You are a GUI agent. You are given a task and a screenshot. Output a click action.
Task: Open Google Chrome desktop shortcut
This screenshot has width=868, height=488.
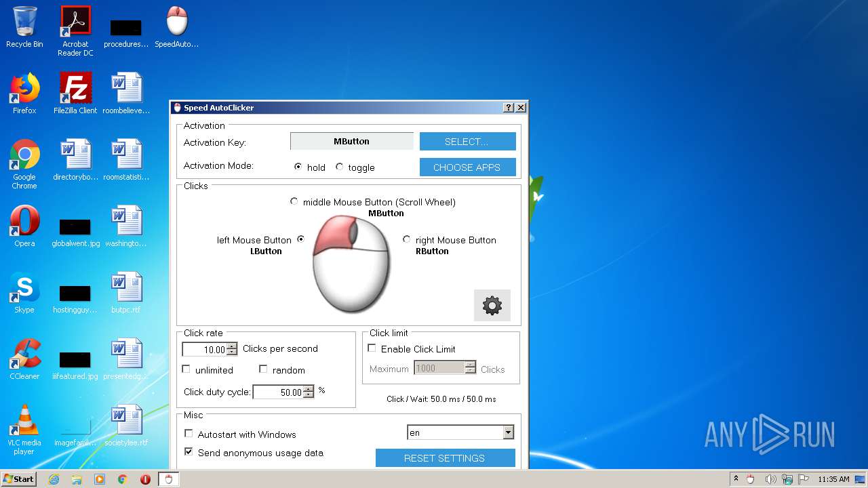tap(24, 164)
